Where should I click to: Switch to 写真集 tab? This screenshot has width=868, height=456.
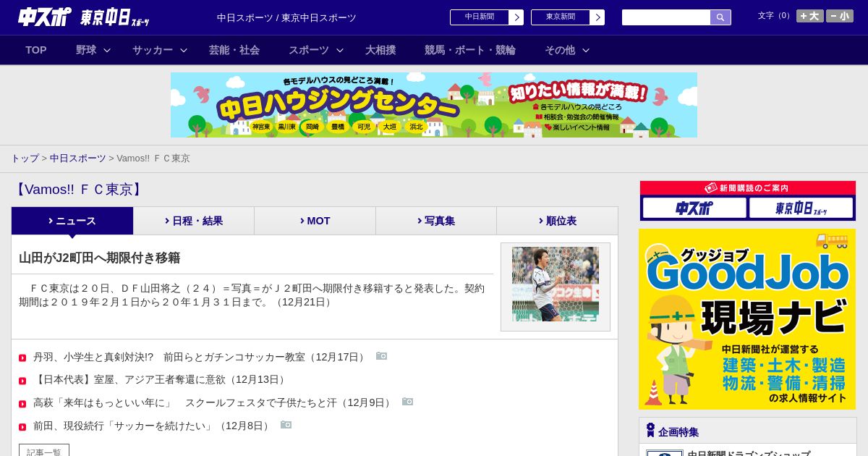436,221
